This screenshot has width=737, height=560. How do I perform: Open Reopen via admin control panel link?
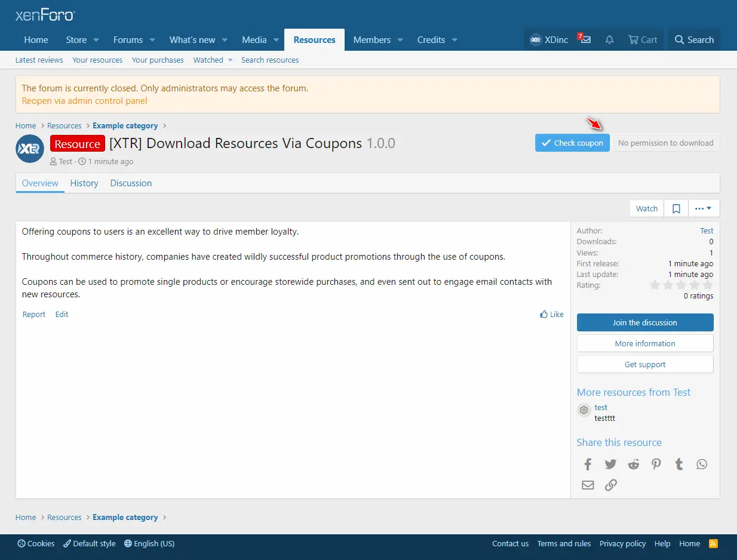point(84,101)
